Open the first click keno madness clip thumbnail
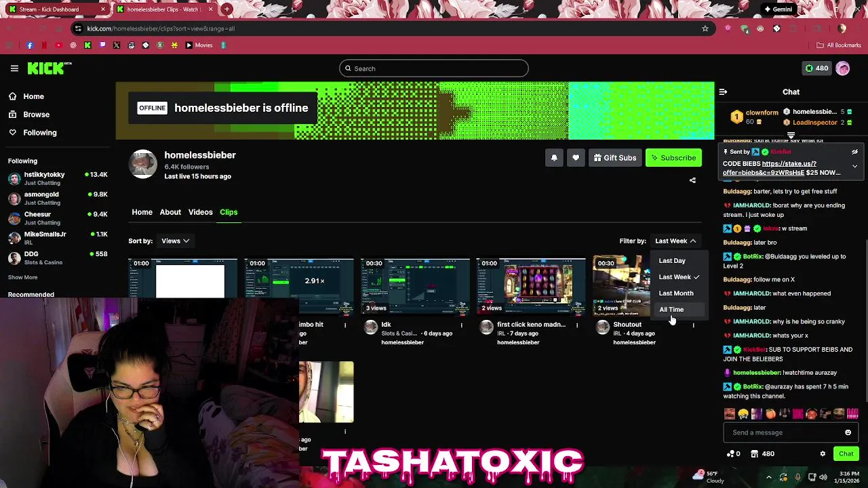This screenshot has height=488, width=868. point(531,287)
